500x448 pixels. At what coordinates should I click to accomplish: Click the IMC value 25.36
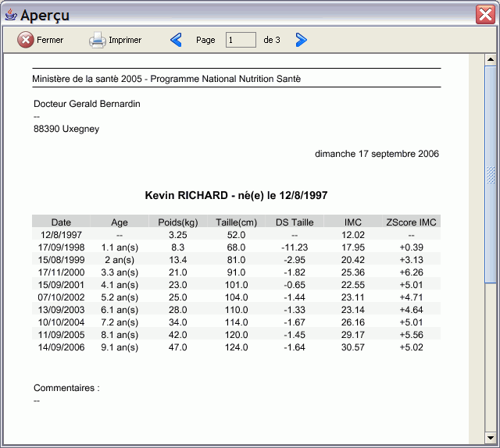tap(353, 272)
